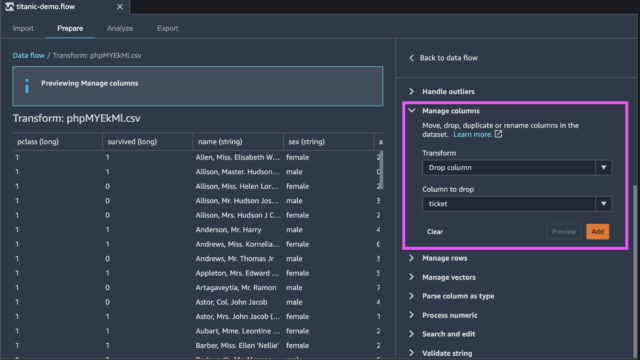The height and width of the screenshot is (360, 640).
Task: Open the Export tab
Action: [x=167, y=28]
